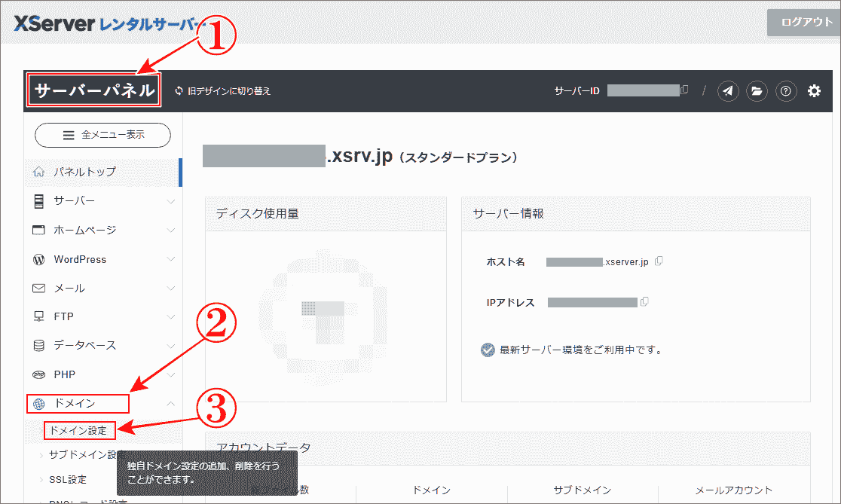This screenshot has height=504, width=841.
Task: Click the database cylinder icon in the sidebar
Action: (x=38, y=345)
